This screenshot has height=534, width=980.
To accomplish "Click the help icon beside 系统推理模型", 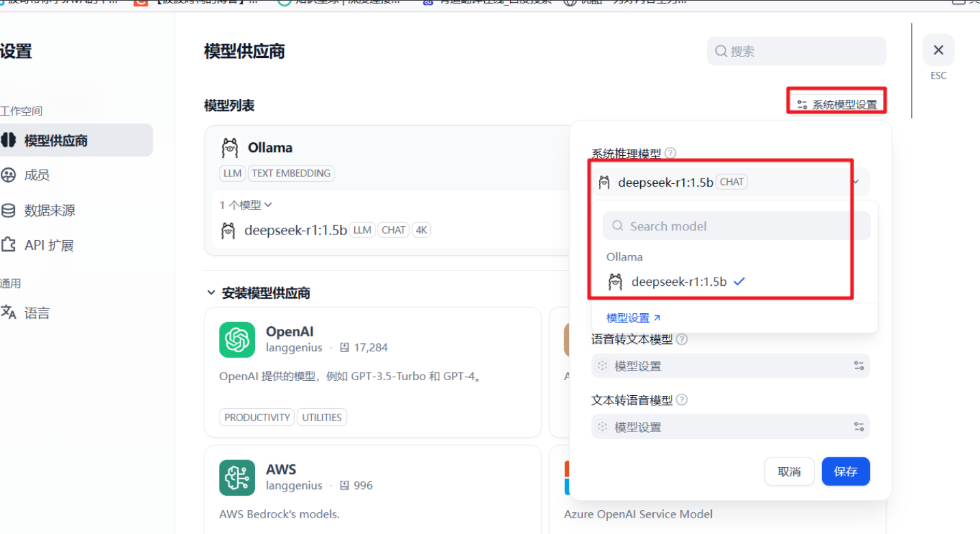I will [x=671, y=153].
